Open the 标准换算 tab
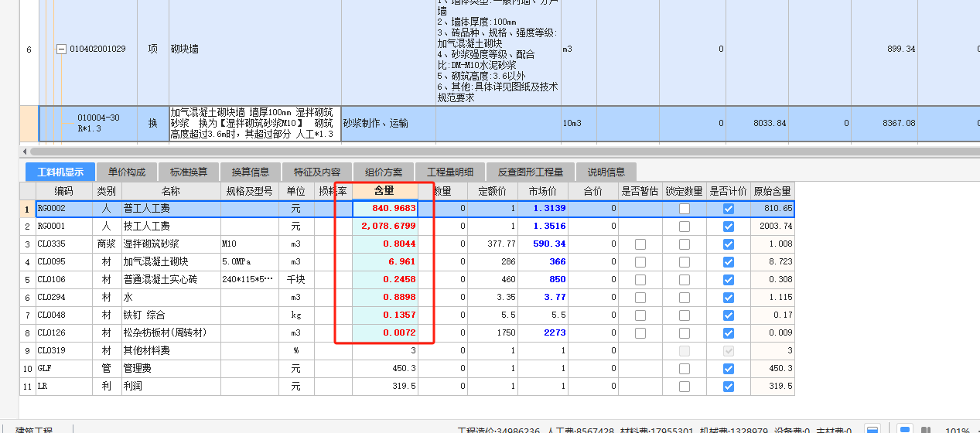980x433 pixels. pos(189,172)
